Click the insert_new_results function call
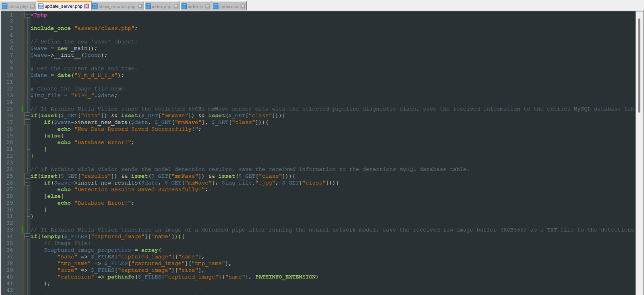644x295 pixels. coord(107,183)
